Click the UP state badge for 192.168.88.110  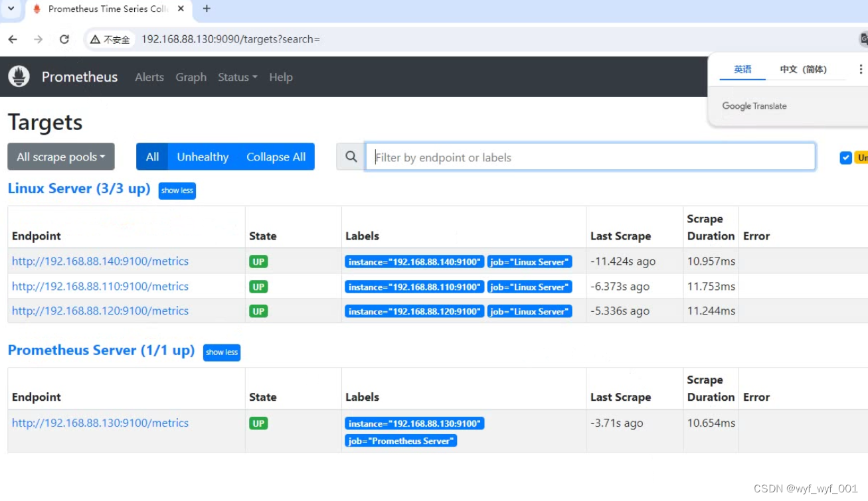point(258,287)
